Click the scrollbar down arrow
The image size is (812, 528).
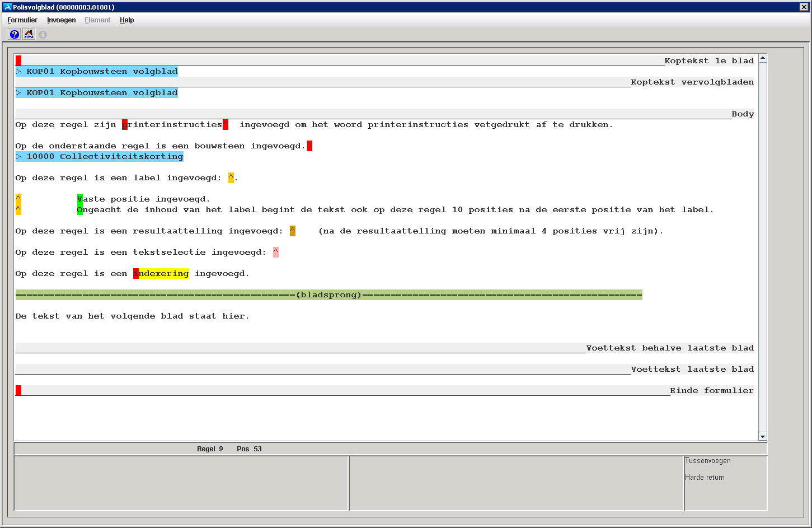point(762,437)
